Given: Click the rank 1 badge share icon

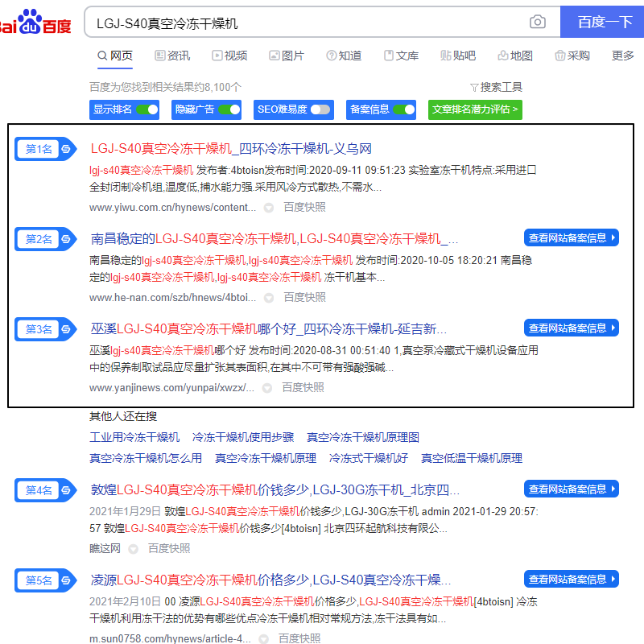Looking at the screenshot, I should coord(66,149).
